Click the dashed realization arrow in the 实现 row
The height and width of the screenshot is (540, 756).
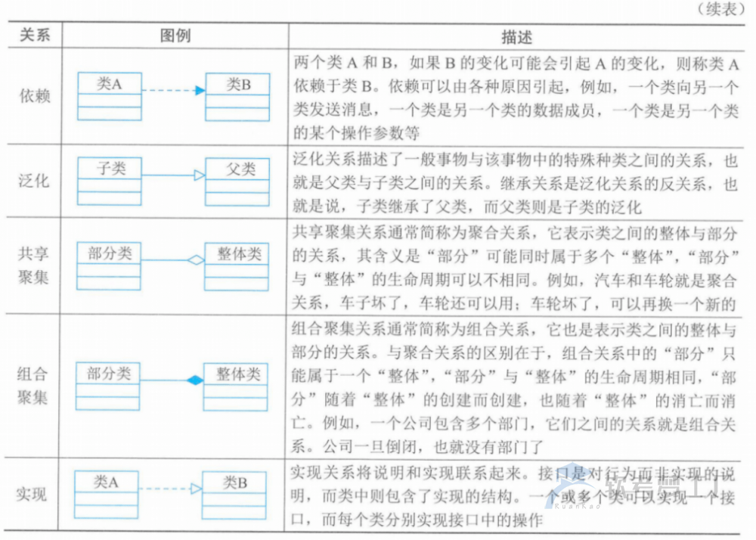tap(169, 488)
